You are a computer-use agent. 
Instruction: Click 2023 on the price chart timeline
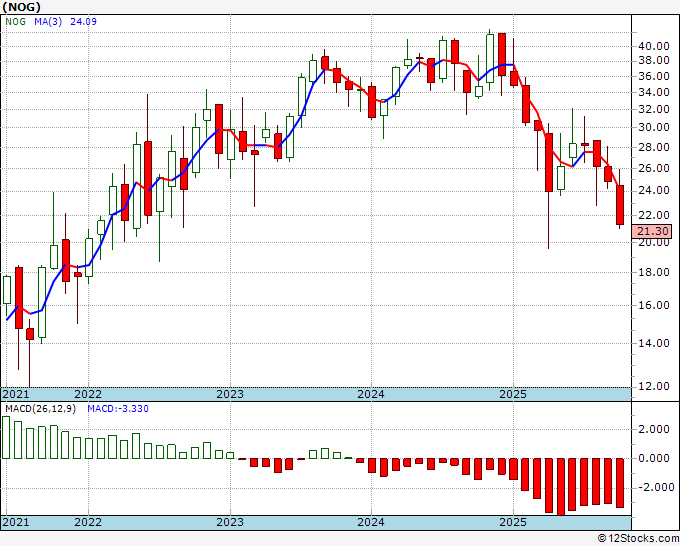tap(230, 394)
